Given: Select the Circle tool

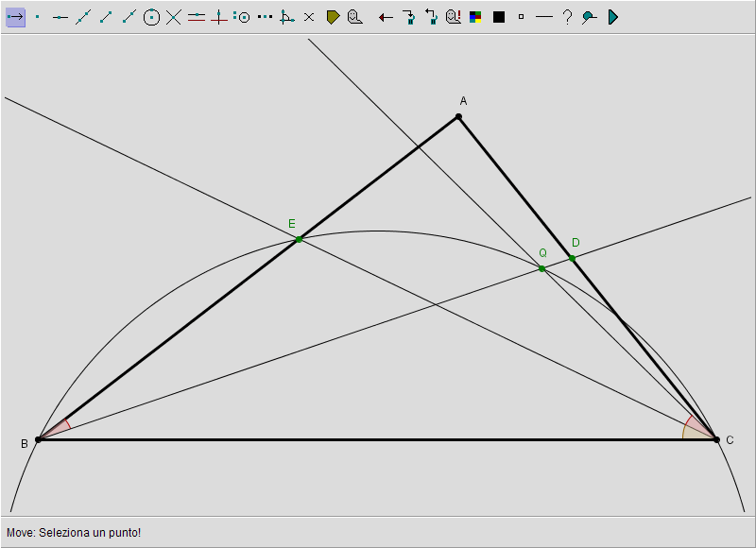Looking at the screenshot, I should tap(151, 17).
